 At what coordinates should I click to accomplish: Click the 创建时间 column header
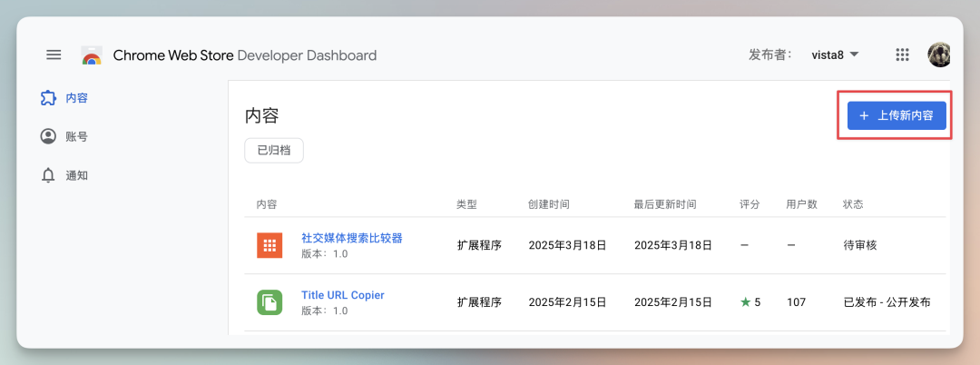549,204
